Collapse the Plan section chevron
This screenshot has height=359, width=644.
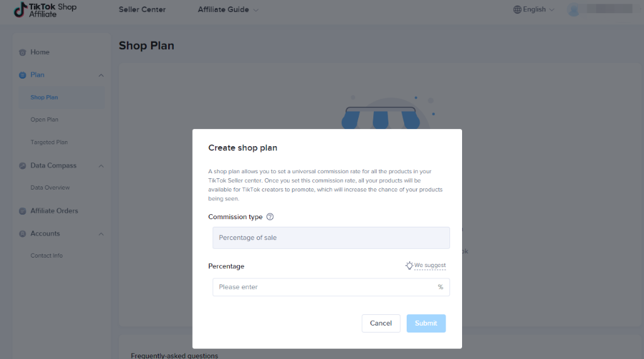101,75
